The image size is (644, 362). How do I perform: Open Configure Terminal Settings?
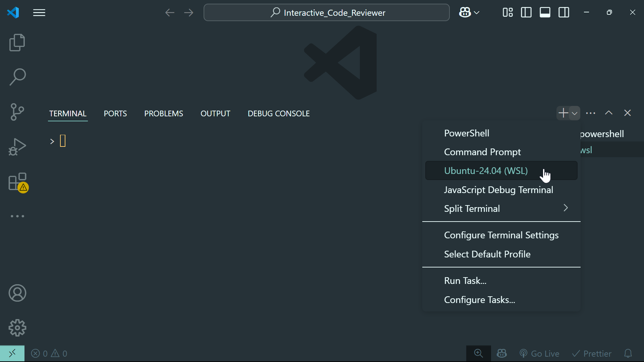501,235
